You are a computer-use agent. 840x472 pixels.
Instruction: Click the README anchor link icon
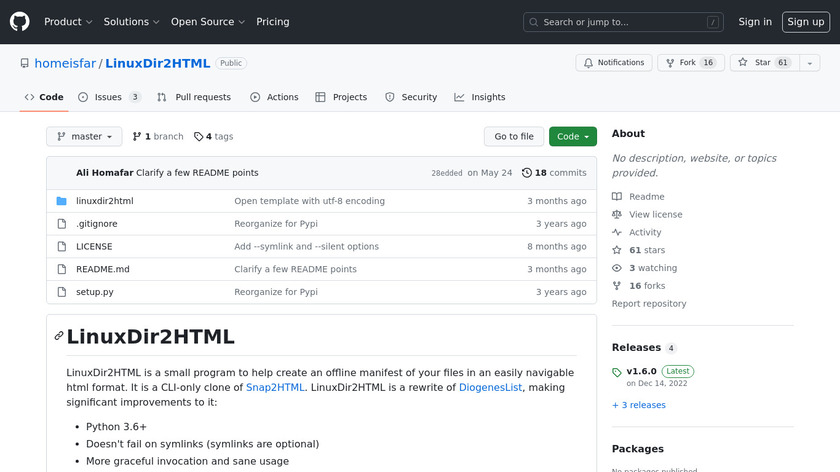pos(59,336)
